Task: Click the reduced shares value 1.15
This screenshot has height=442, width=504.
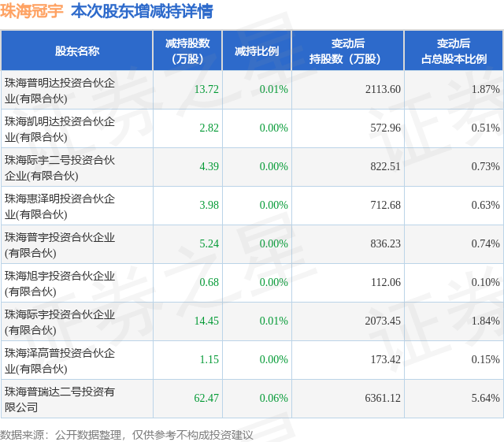Action: pos(209,359)
